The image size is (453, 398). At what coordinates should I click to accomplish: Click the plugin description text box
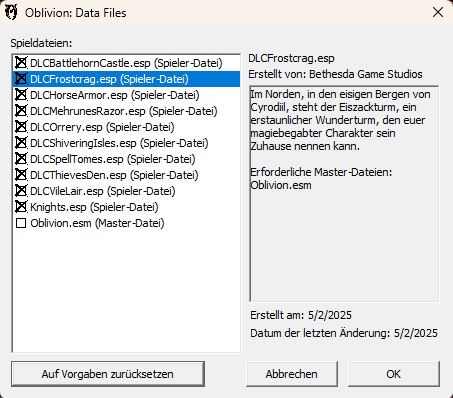[x=344, y=194]
